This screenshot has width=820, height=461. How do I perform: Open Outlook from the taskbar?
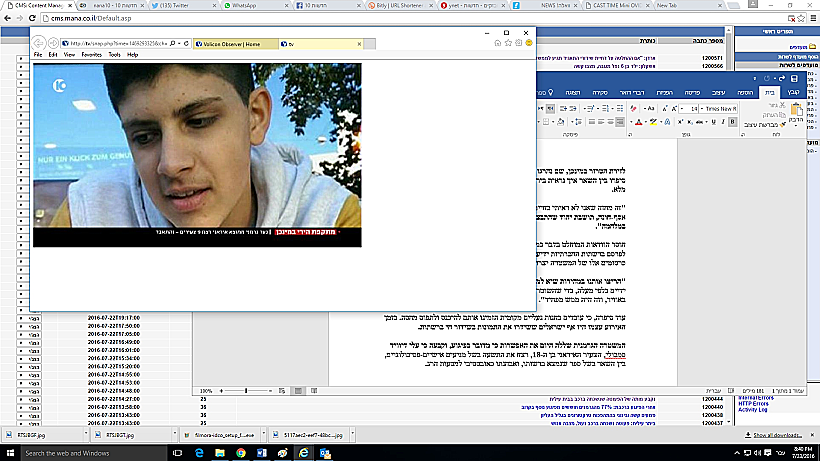(325, 453)
